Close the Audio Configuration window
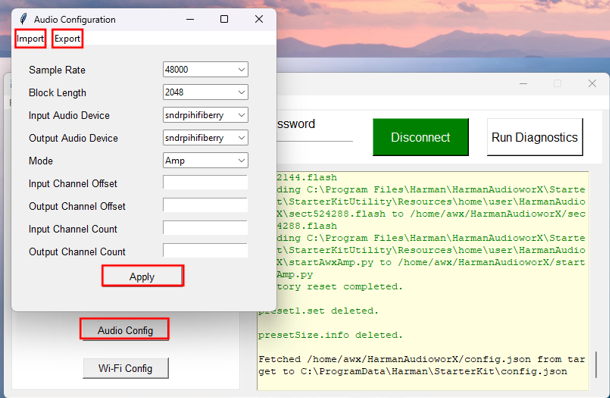 (x=259, y=19)
